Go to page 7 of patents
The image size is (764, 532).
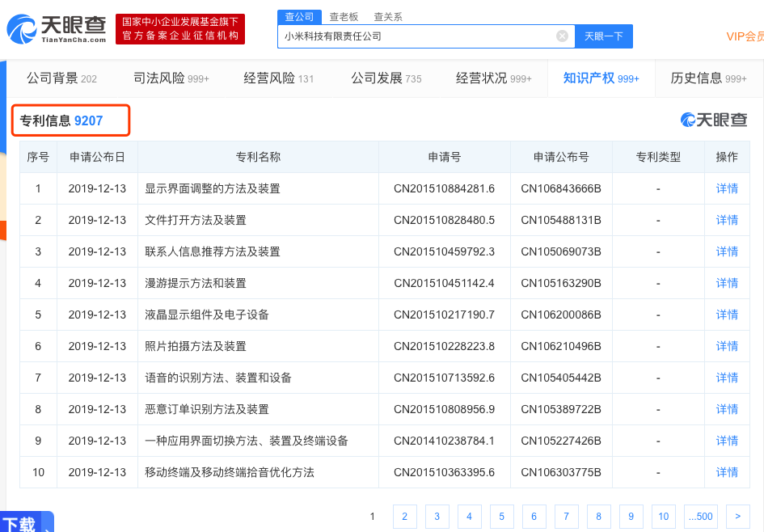click(566, 517)
